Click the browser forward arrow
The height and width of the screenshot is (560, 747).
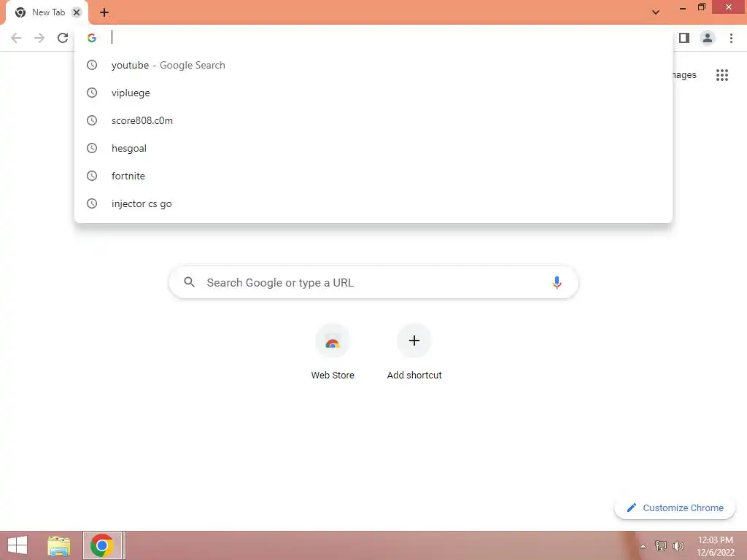point(39,38)
